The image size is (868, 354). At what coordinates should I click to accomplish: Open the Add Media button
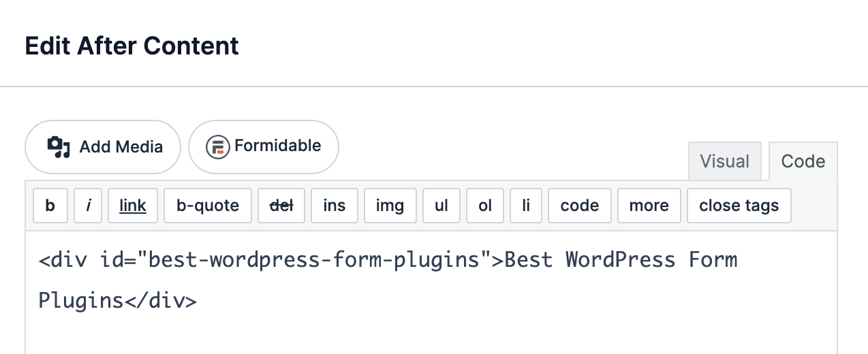[103, 147]
